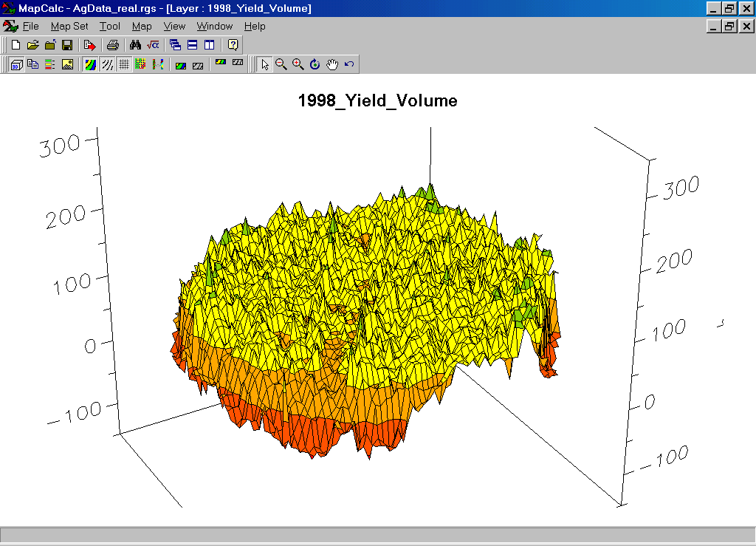Click the binoculars find icon
756x546 pixels.
pyautogui.click(x=136, y=45)
